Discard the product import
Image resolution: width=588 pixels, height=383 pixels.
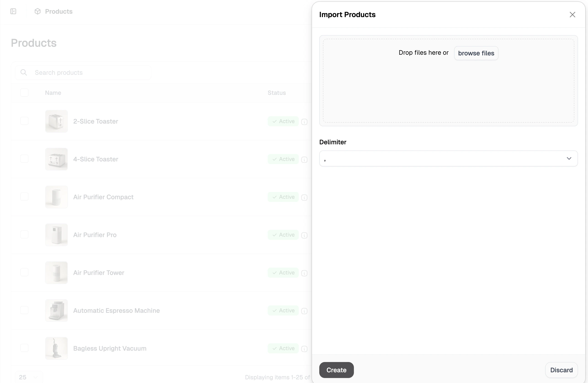click(561, 370)
